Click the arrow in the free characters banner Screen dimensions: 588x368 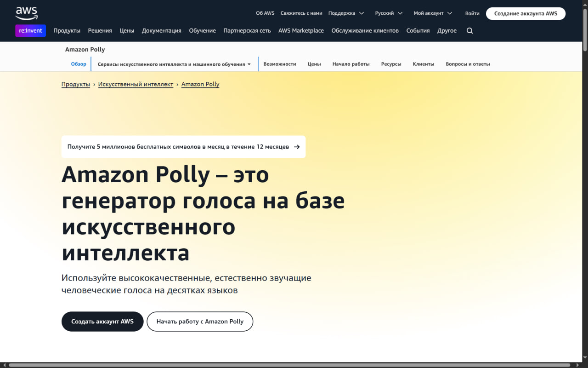[x=297, y=147]
